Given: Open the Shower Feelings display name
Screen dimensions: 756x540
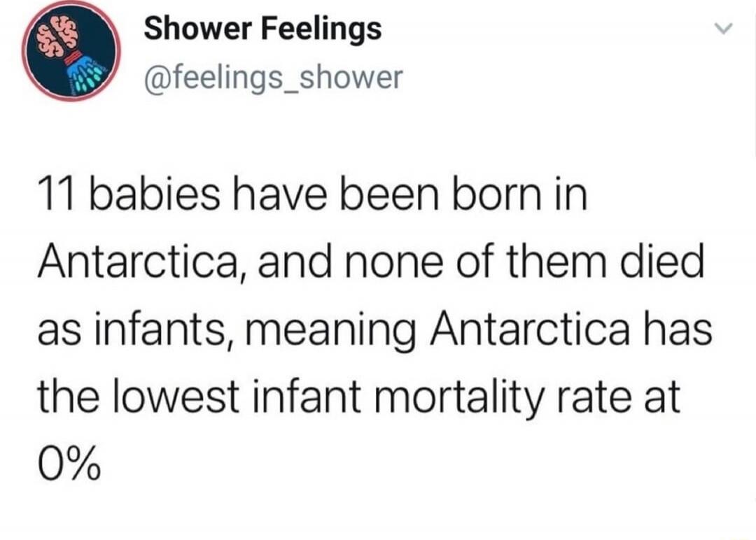Looking at the screenshot, I should (262, 29).
